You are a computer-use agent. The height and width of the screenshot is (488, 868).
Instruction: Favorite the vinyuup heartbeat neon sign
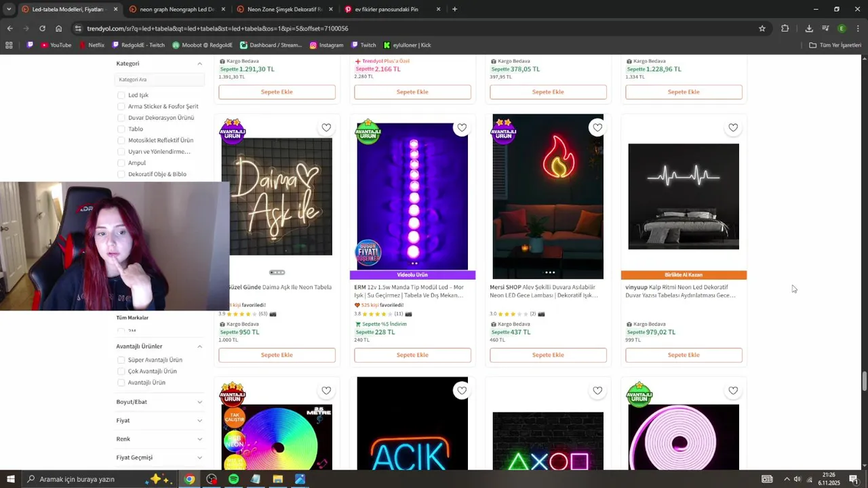(x=733, y=127)
